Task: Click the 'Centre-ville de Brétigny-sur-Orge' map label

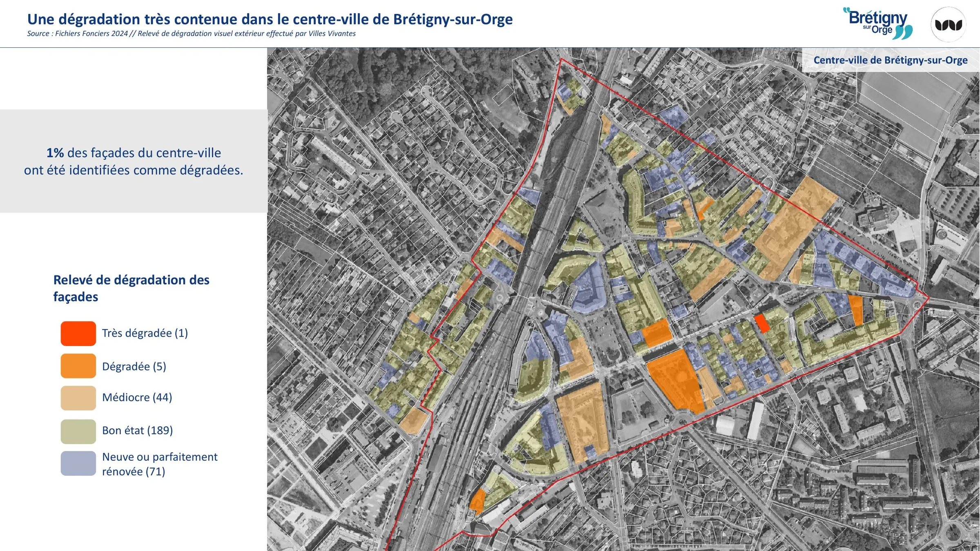Action: point(891,60)
